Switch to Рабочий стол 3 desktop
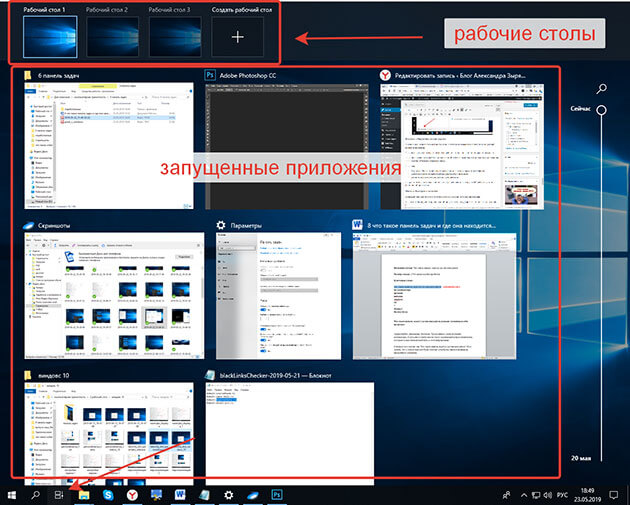This screenshot has width=630, height=505. click(175, 37)
